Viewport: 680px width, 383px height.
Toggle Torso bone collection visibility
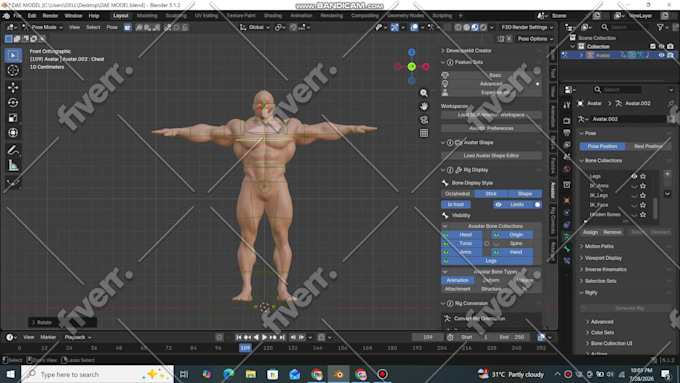point(461,243)
